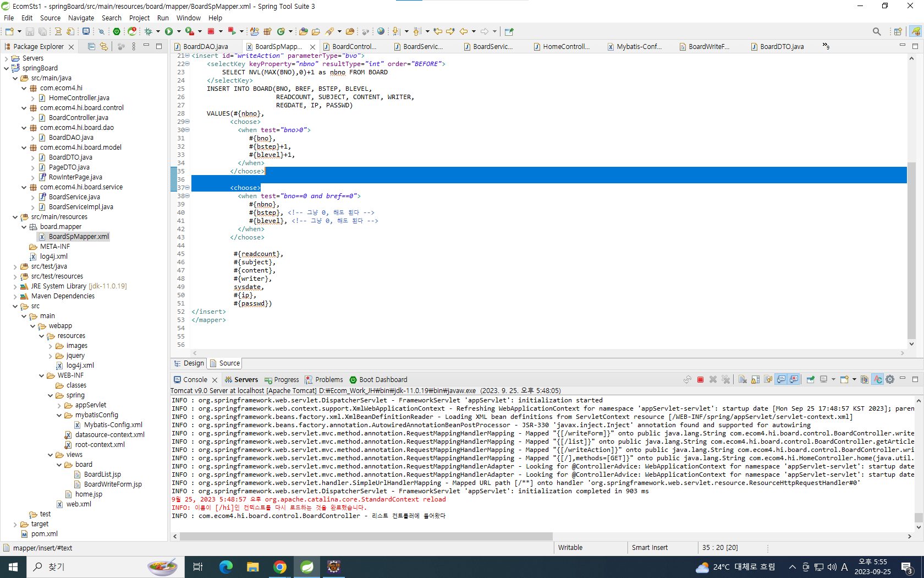924x578 pixels.
Task: Collapse All in Package Explorer
Action: pyautogui.click(x=91, y=47)
